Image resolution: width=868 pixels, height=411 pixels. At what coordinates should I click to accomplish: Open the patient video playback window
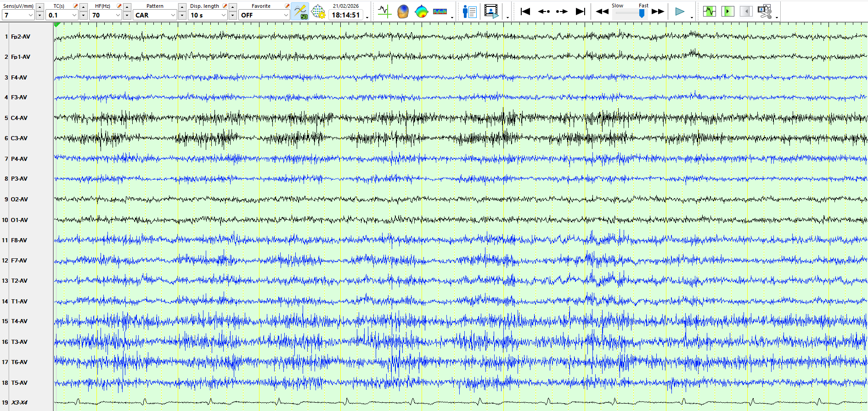point(491,11)
